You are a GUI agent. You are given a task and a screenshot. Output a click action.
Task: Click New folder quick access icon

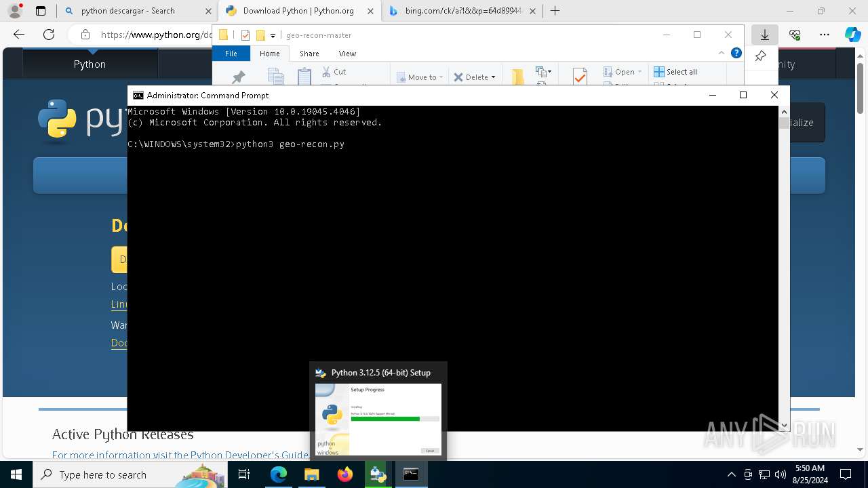click(260, 35)
